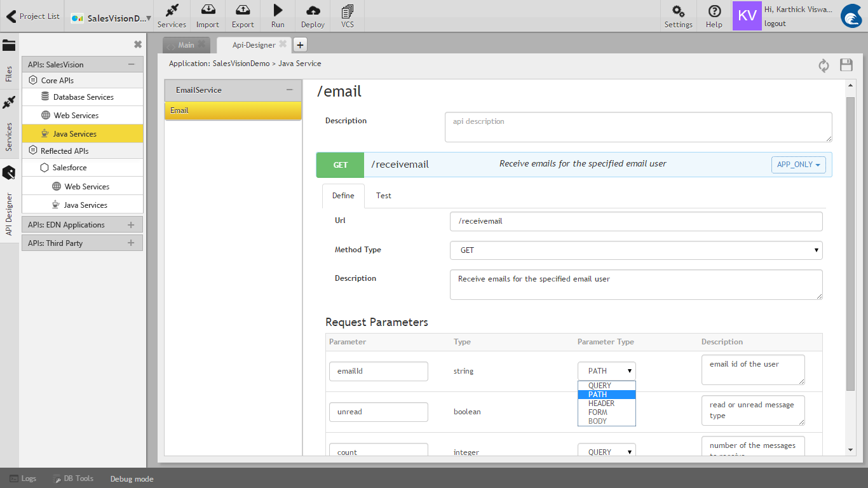This screenshot has width=868, height=488.
Task: Choose HEADER from the parameter type list
Action: tap(606, 403)
